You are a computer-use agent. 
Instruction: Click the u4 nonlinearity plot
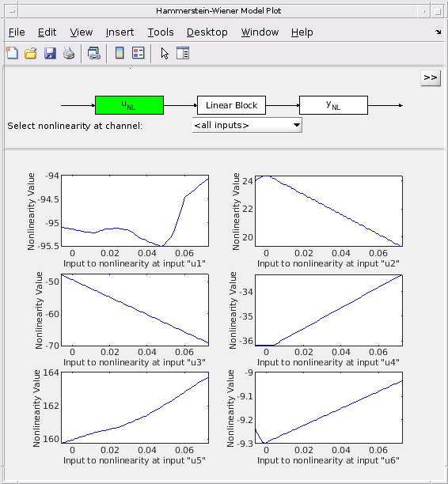(328, 310)
